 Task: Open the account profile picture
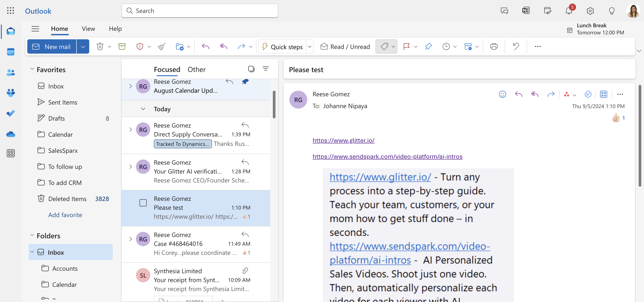(633, 11)
